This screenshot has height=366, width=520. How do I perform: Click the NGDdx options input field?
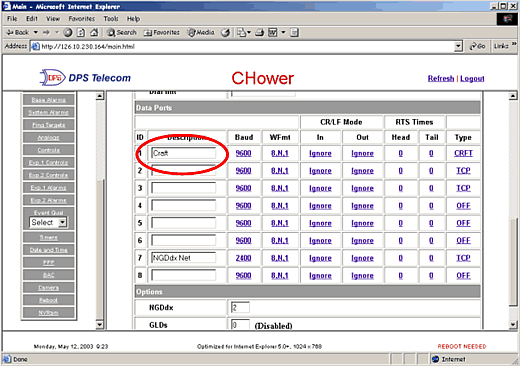coord(240,307)
